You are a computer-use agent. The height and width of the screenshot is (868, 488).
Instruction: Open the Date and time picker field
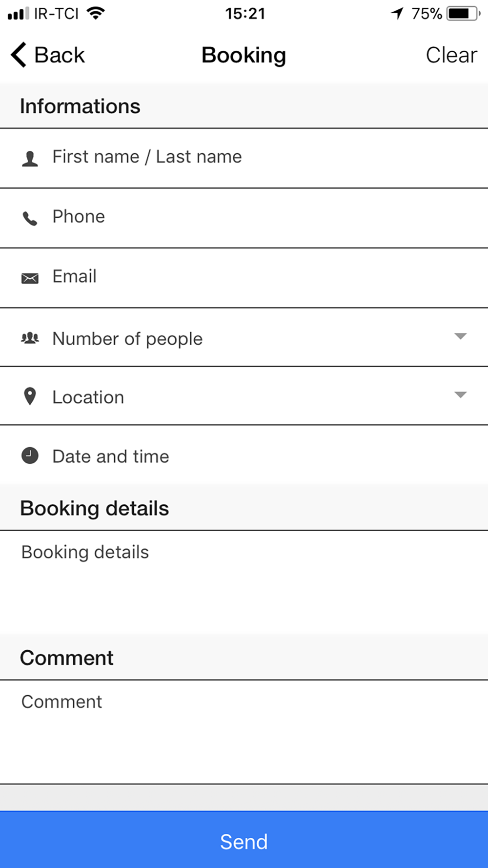click(x=244, y=455)
